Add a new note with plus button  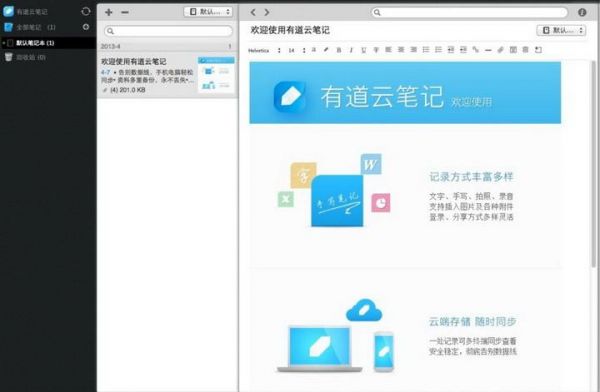click(x=109, y=12)
